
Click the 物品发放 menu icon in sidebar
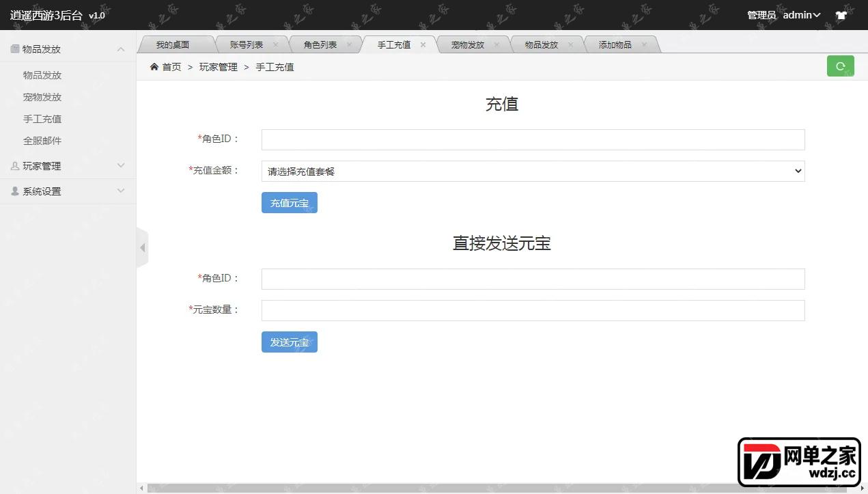[x=15, y=49]
